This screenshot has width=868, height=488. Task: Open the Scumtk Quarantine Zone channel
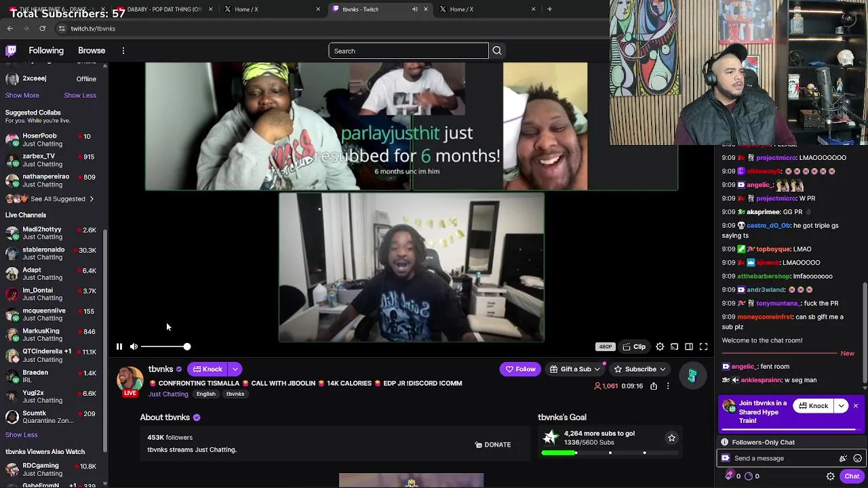(x=52, y=417)
